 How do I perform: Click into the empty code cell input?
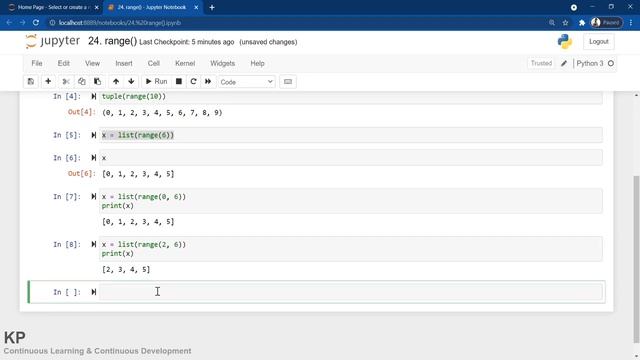pyautogui.click(x=351, y=292)
